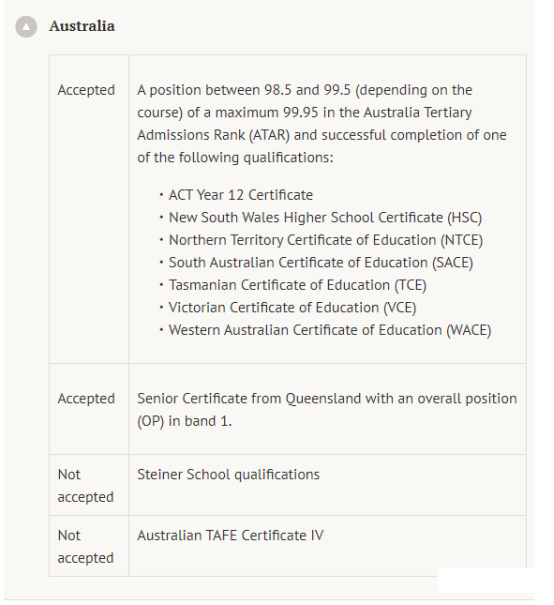The image size is (554, 605).
Task: Select the ACT Year 12 Certificate item
Action: click(241, 195)
